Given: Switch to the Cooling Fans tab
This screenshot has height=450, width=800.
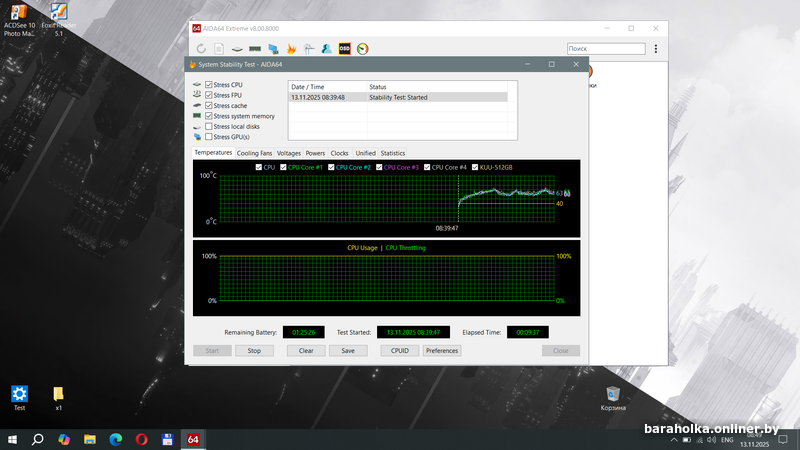Looking at the screenshot, I should click(x=254, y=153).
